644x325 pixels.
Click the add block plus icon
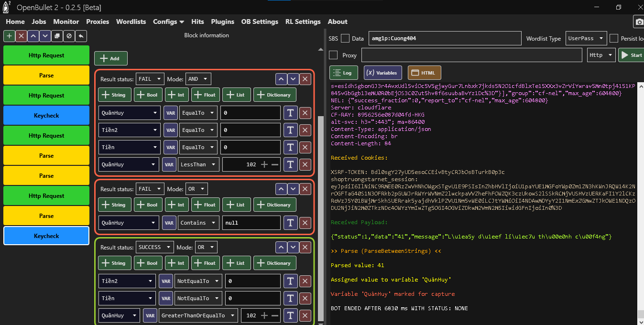coord(9,36)
